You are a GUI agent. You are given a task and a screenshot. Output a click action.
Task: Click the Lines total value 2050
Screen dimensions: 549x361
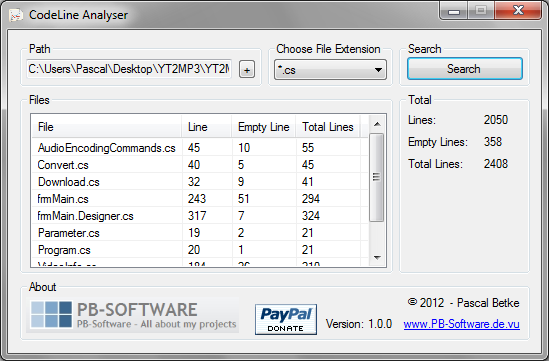[x=496, y=120]
